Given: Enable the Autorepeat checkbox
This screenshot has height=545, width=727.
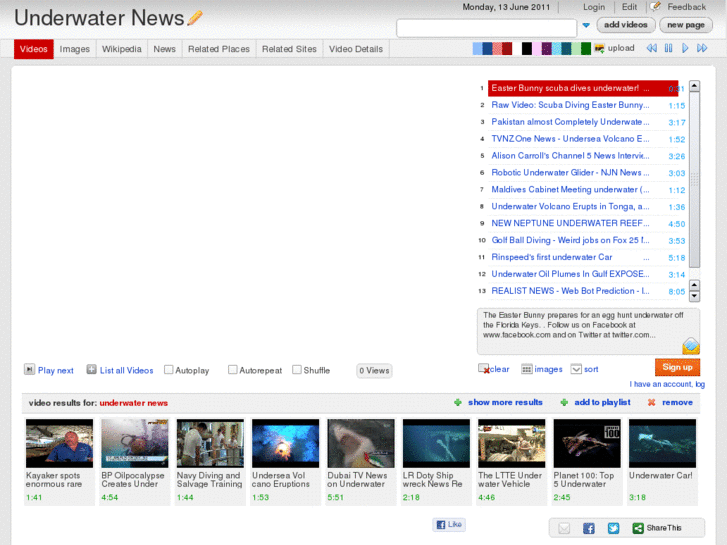Looking at the screenshot, I should (233, 370).
